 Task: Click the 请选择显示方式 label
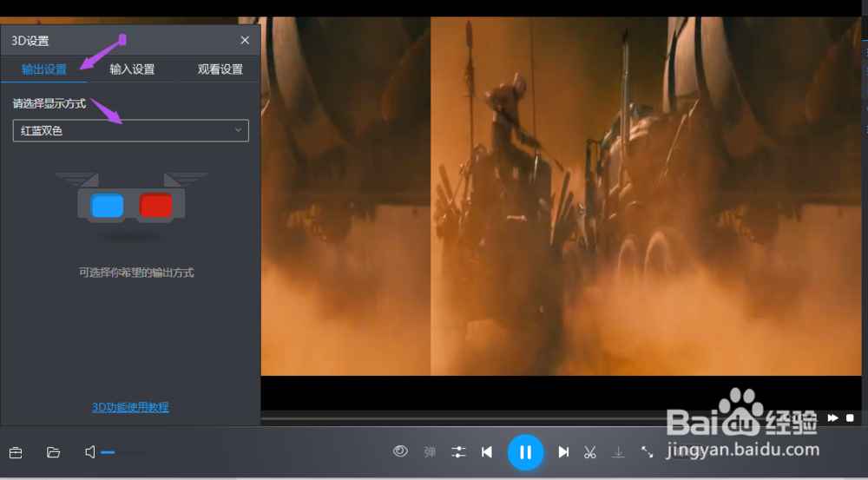click(x=49, y=103)
